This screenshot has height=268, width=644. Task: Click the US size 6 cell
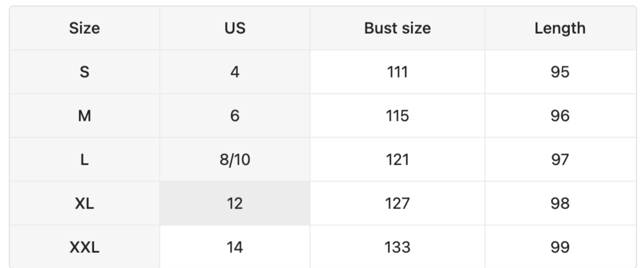click(234, 116)
